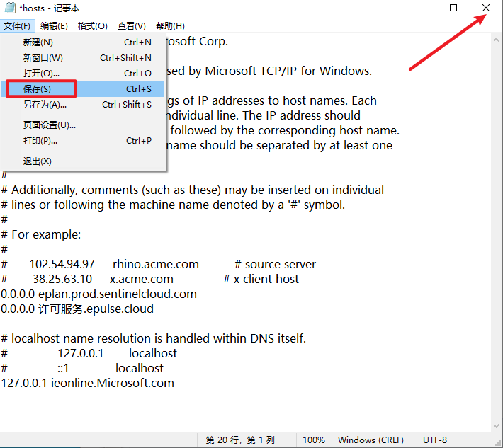Expand the 编辑(E) menu
Screen dimensions: 503x448
coord(54,26)
